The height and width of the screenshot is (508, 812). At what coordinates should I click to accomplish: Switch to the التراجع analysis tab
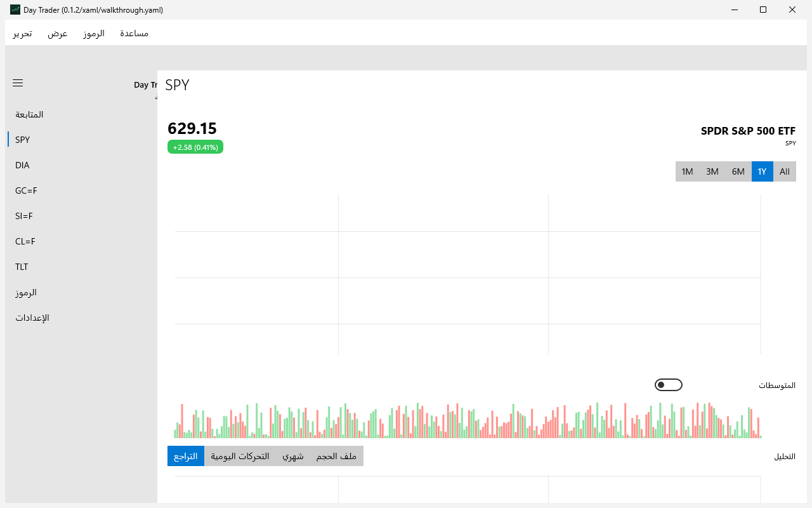point(186,456)
